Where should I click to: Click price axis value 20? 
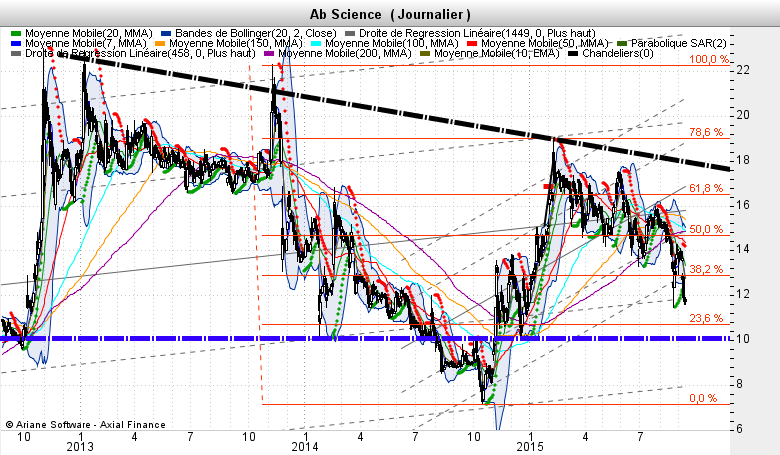pyautogui.click(x=743, y=115)
